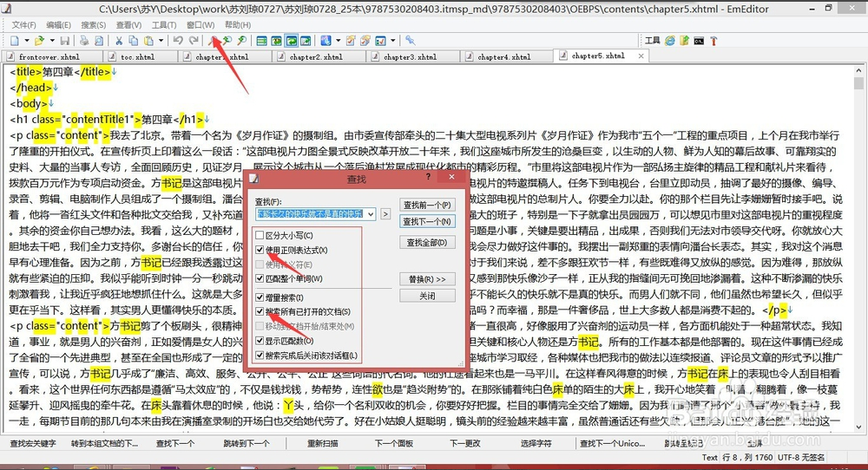Select the highlighted wrap by window icon
The height and width of the screenshot is (470, 868).
(x=291, y=41)
